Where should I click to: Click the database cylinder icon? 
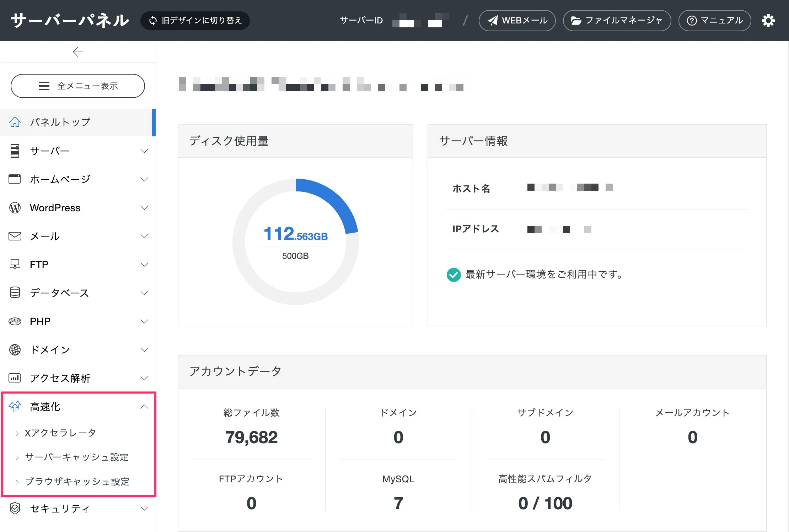click(x=15, y=293)
